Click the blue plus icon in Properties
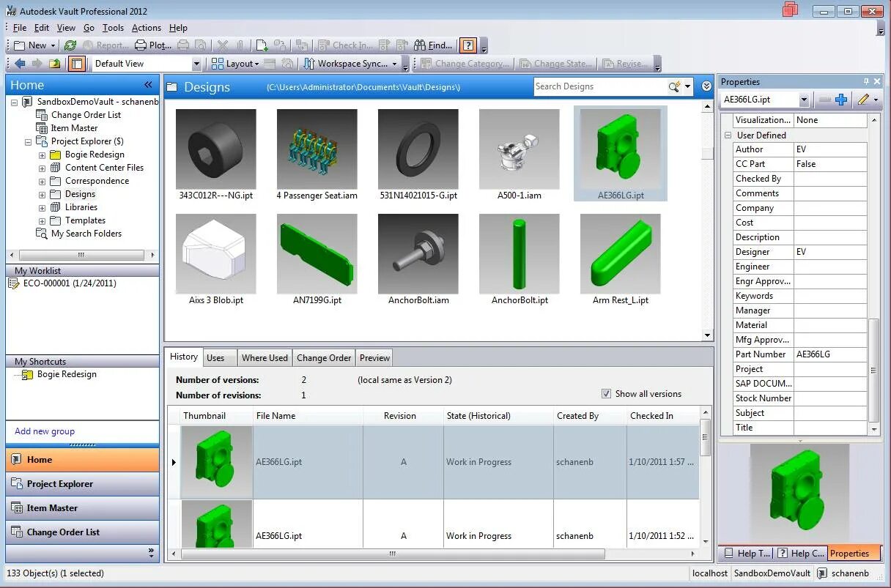This screenshot has height=588, width=891. point(841,100)
